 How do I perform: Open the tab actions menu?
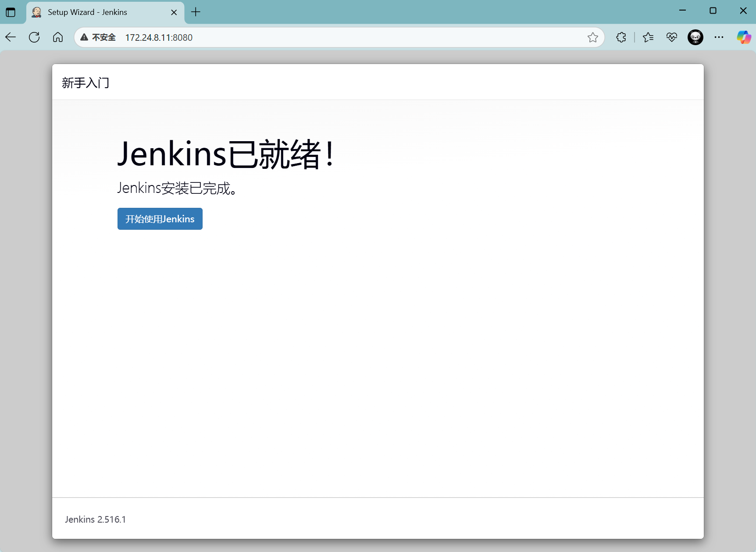pyautogui.click(x=11, y=12)
